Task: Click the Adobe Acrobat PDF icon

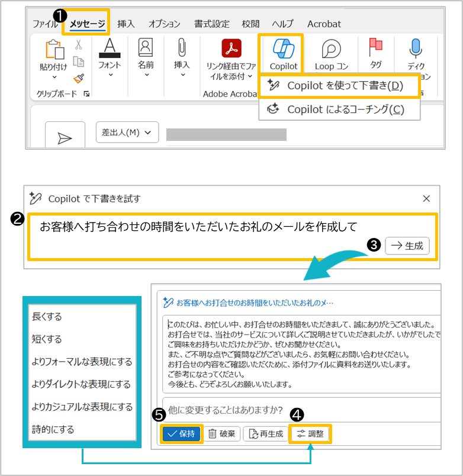Action: point(231,49)
